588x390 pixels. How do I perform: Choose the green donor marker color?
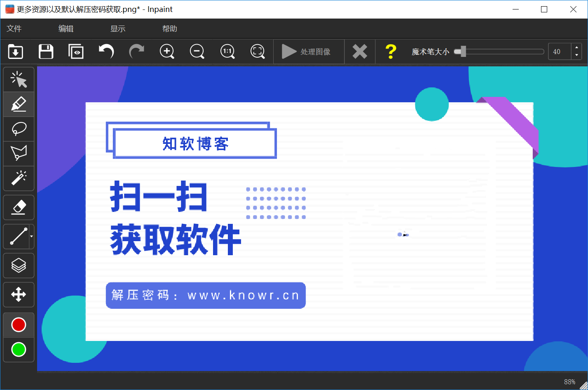tap(19, 350)
